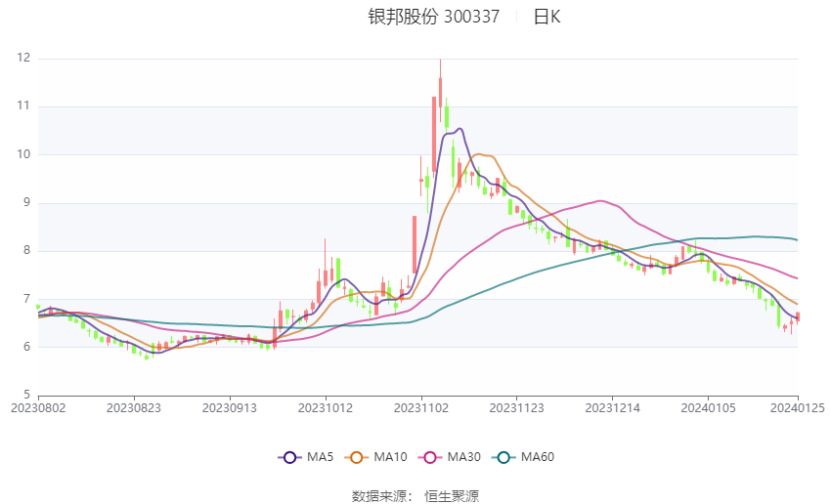This screenshot has width=831, height=504.
Task: Click the y-axis value 6
Action: pos(27,348)
